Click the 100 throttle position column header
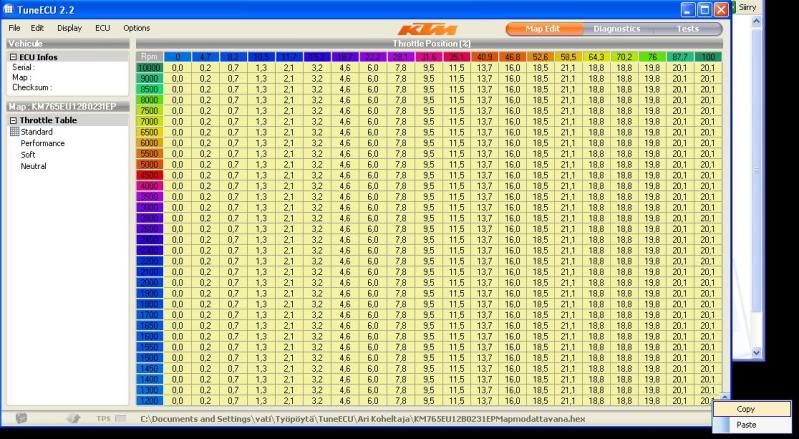Screen dimensions: 799x439 (708, 56)
